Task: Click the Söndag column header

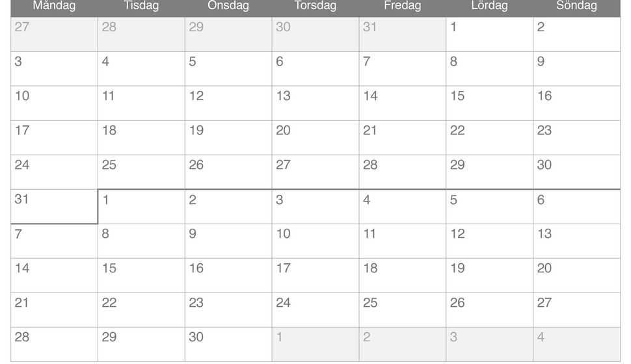Action: [576, 6]
